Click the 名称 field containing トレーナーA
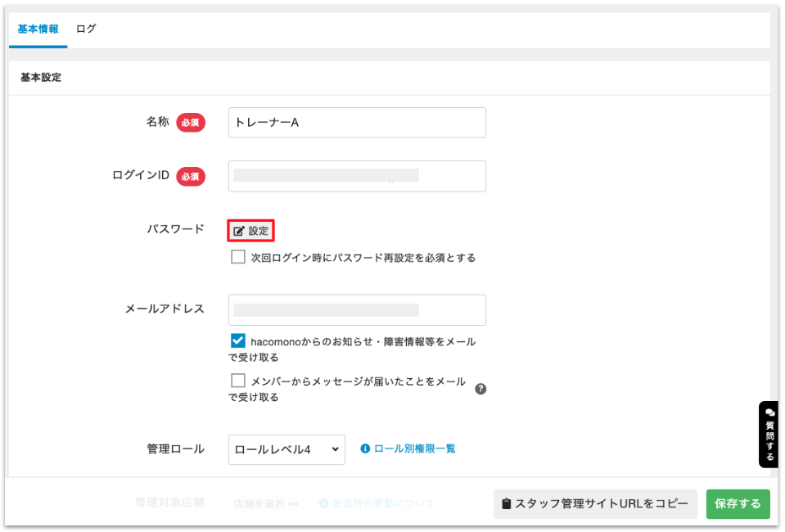Image resolution: width=785 pixels, height=532 pixels. (357, 123)
